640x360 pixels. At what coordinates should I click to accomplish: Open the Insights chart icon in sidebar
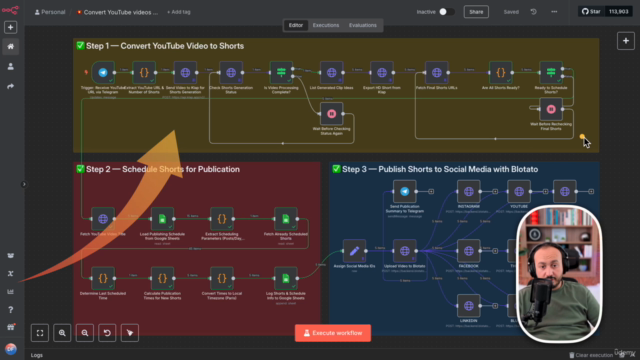tap(11, 291)
